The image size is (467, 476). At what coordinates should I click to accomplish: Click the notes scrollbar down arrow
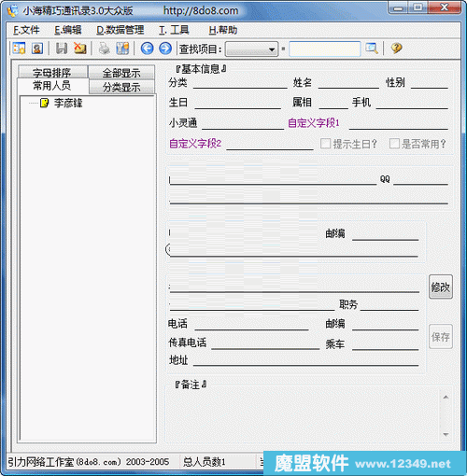point(446,434)
